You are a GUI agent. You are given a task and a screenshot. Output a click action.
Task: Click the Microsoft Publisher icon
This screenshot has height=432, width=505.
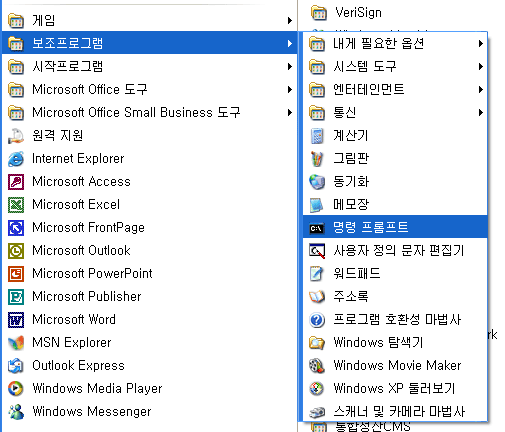pos(16,297)
